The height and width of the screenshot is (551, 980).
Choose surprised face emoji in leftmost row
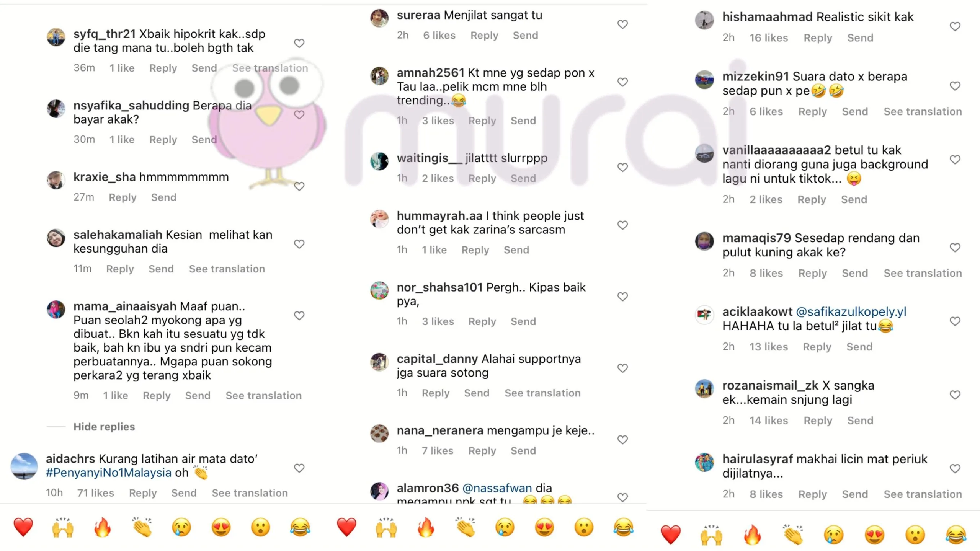(x=261, y=527)
